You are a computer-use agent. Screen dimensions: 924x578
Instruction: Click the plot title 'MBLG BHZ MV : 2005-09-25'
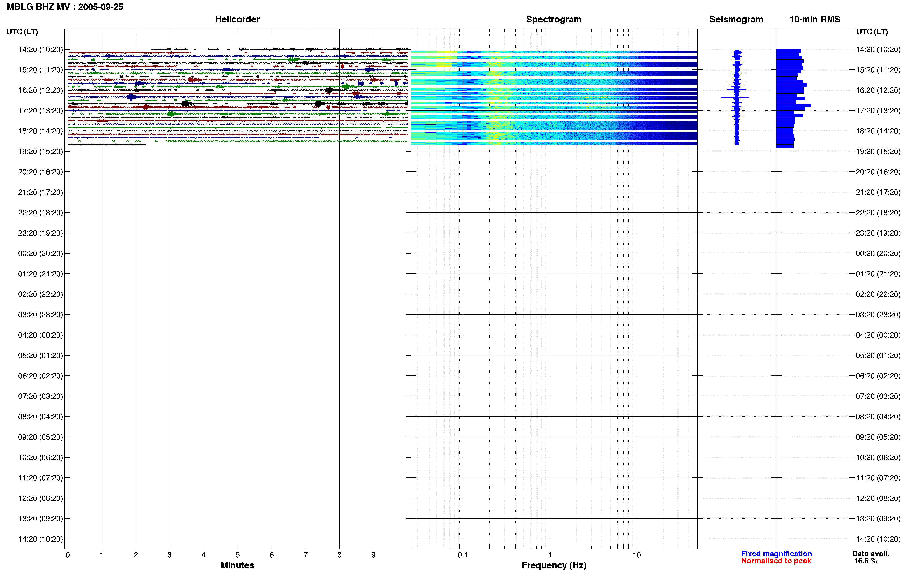tap(65, 7)
